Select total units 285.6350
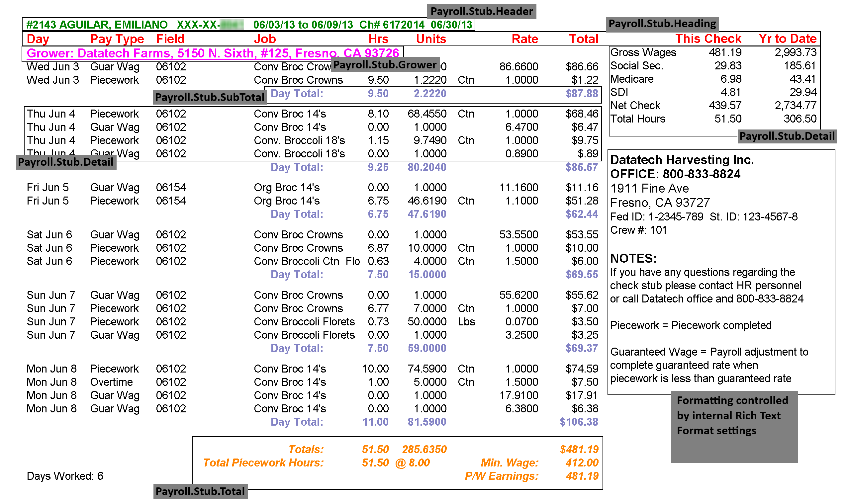847x504 pixels. pos(424,450)
